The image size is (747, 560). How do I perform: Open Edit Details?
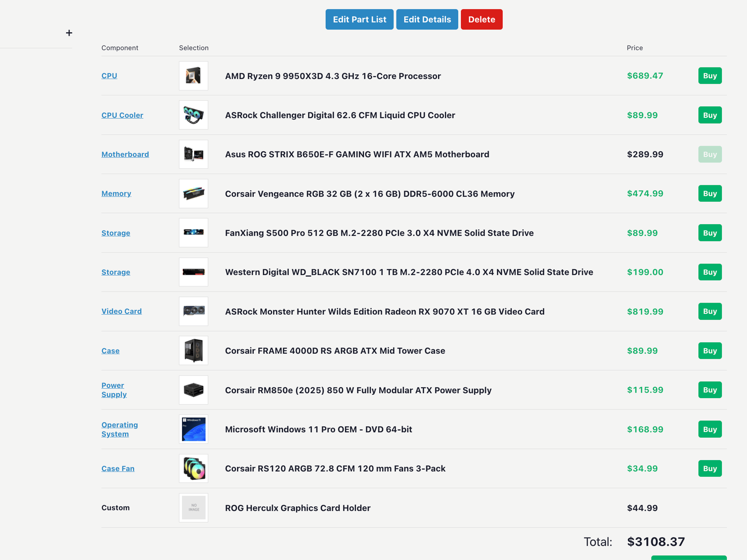(427, 19)
